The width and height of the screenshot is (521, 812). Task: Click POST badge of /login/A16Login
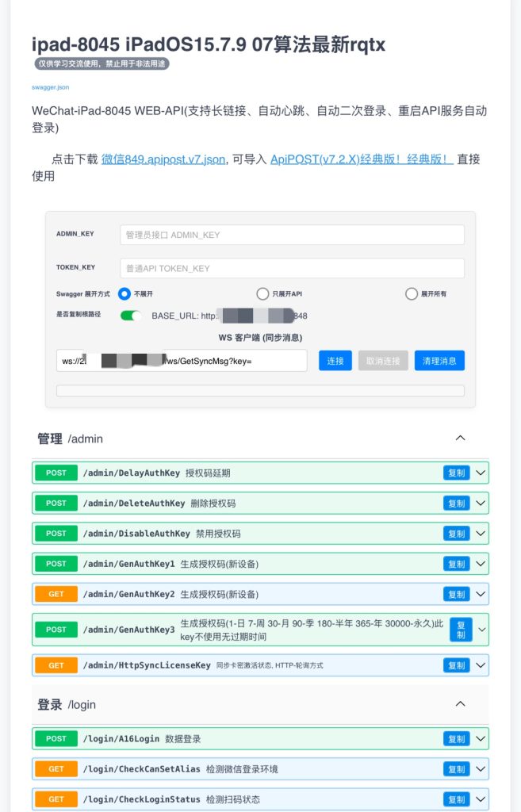(x=56, y=739)
